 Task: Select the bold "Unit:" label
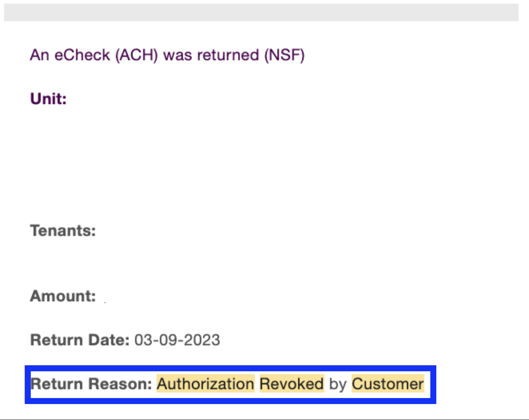point(48,99)
